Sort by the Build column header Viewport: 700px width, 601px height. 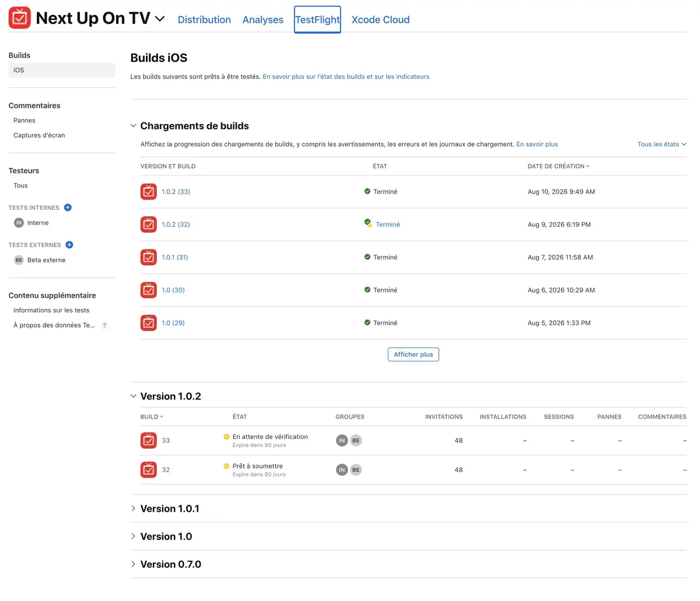(152, 417)
